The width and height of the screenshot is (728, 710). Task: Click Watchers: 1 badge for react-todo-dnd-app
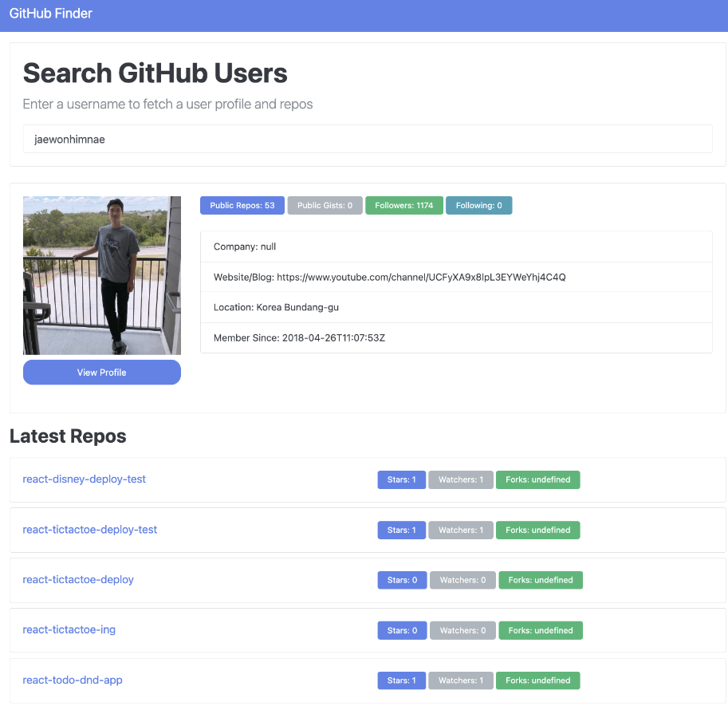point(461,680)
